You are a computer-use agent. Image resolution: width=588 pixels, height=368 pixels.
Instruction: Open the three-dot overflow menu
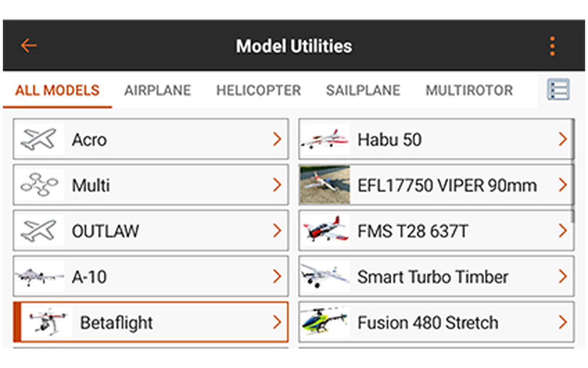[x=552, y=46]
